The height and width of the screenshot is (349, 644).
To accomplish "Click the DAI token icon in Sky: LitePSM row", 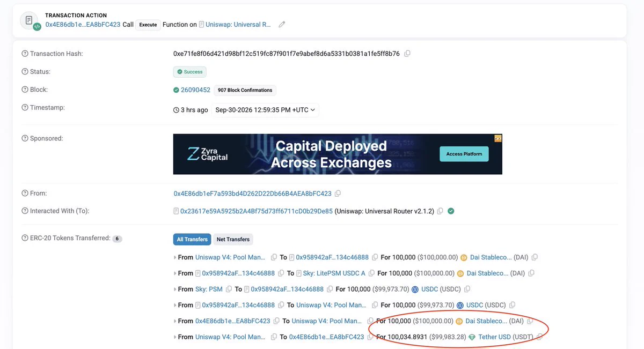I will [x=460, y=273].
